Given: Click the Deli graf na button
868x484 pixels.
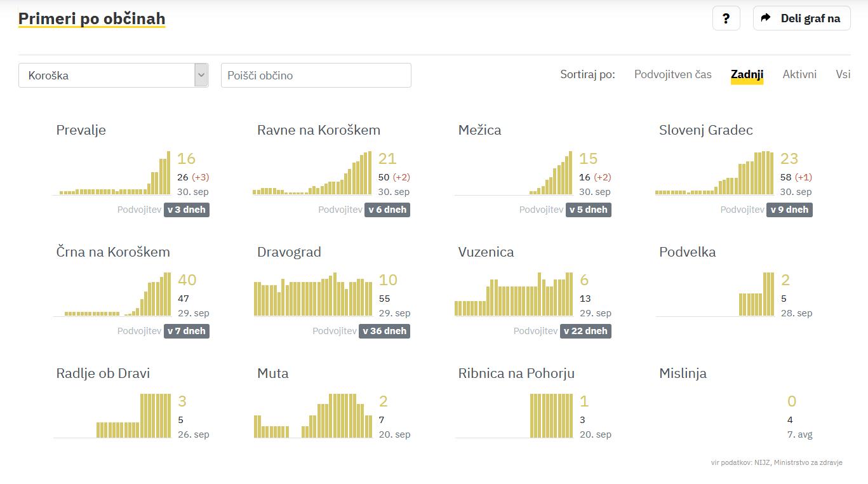Looking at the screenshot, I should (x=801, y=18).
